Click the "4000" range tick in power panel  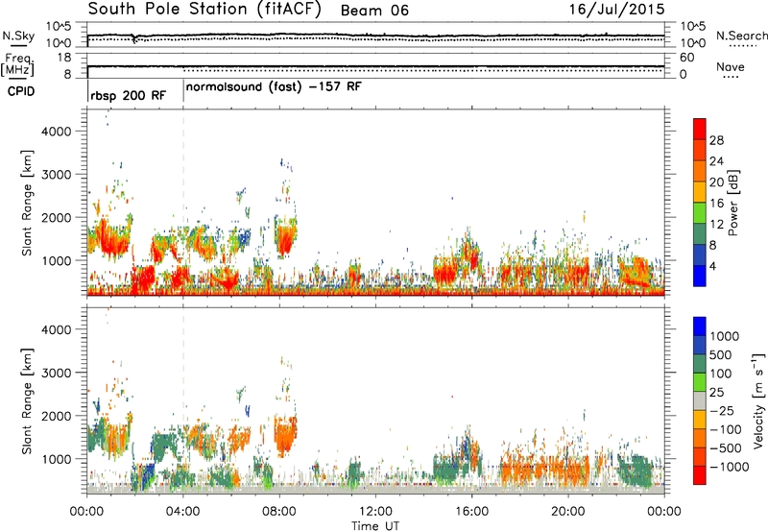[56, 132]
